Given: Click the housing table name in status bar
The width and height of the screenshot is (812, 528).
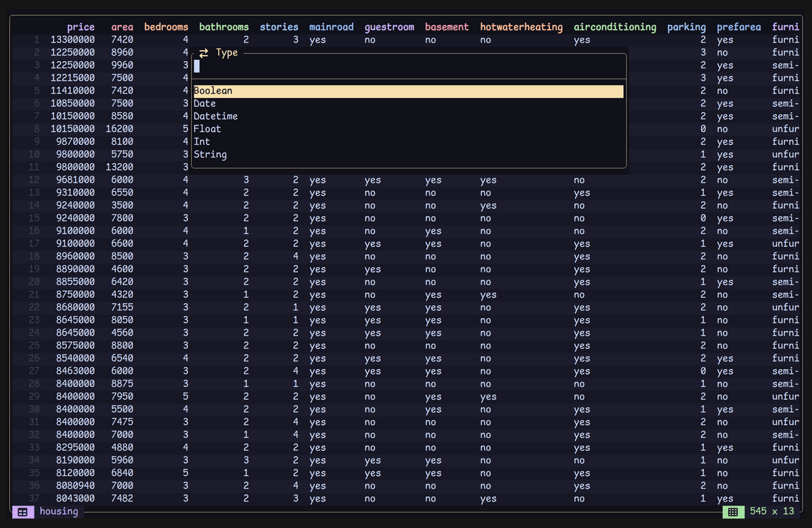Looking at the screenshot, I should click(x=59, y=511).
